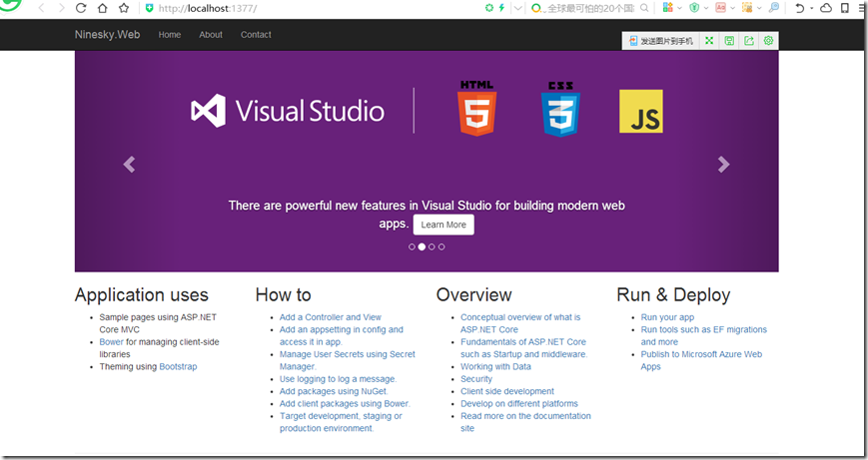The width and height of the screenshot is (868, 460).
Task: Click the Learn More button
Action: point(443,225)
